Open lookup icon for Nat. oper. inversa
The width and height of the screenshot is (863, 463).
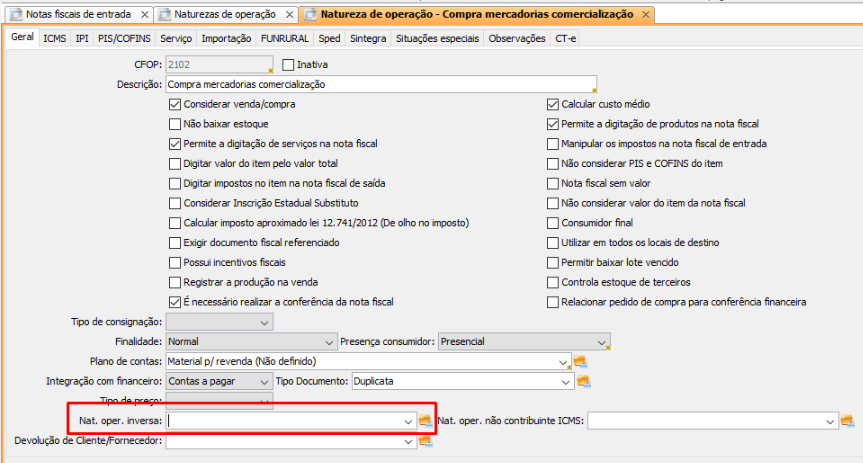click(x=425, y=421)
